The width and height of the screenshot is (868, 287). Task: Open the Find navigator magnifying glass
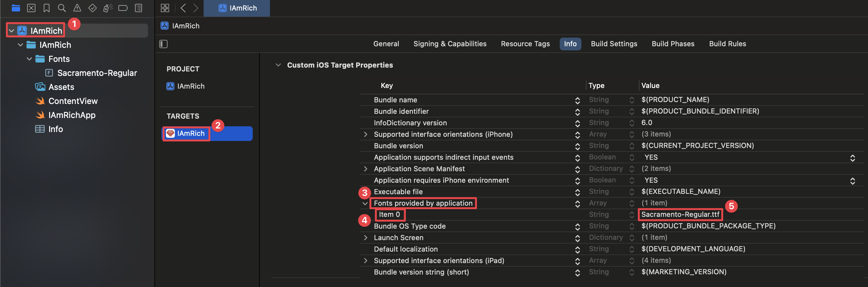[x=62, y=8]
